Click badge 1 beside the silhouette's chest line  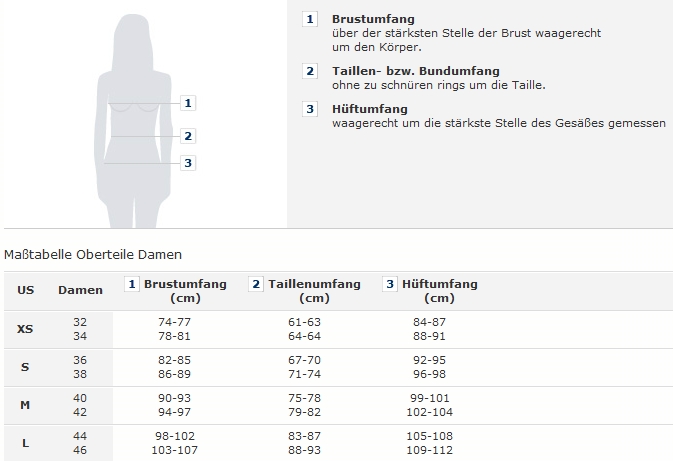(x=188, y=102)
